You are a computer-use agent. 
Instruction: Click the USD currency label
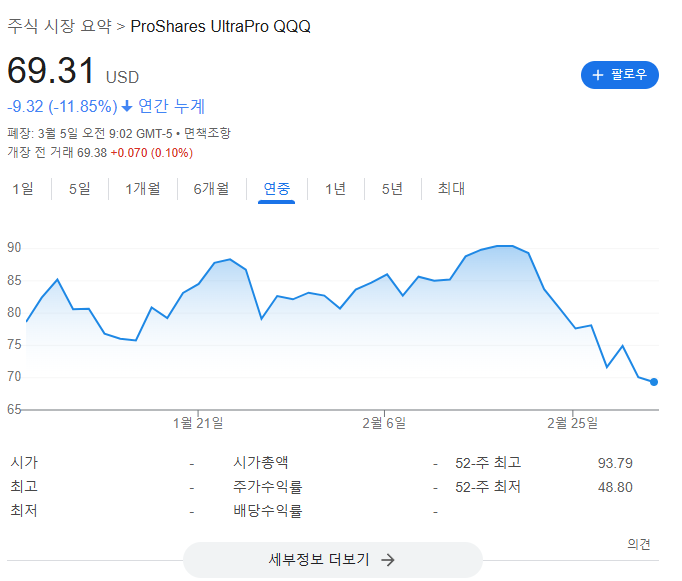coord(122,77)
